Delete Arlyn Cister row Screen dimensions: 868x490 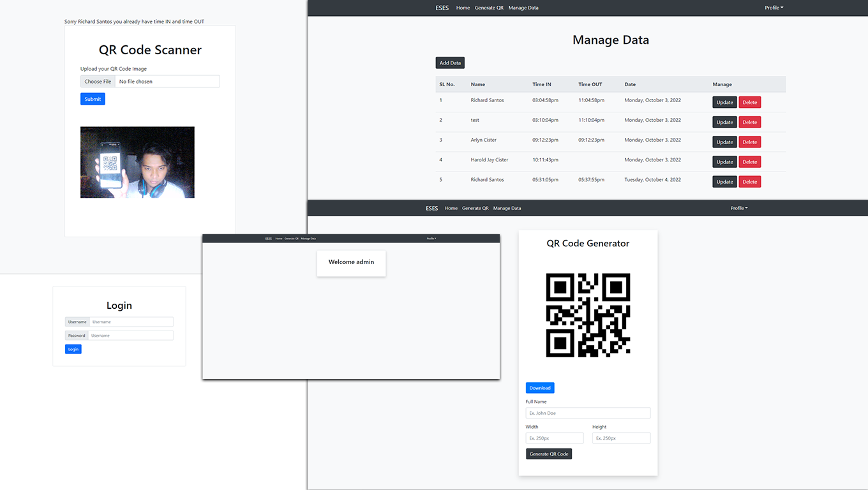pyautogui.click(x=750, y=142)
